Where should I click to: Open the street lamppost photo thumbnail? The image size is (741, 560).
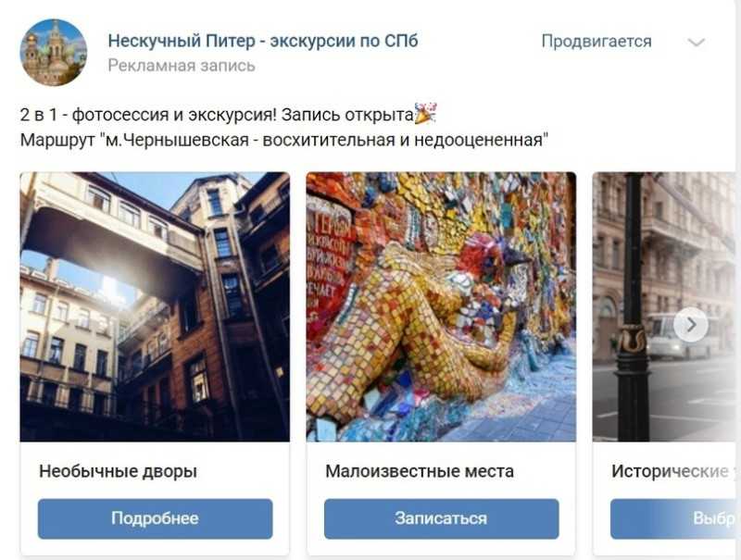[666, 307]
